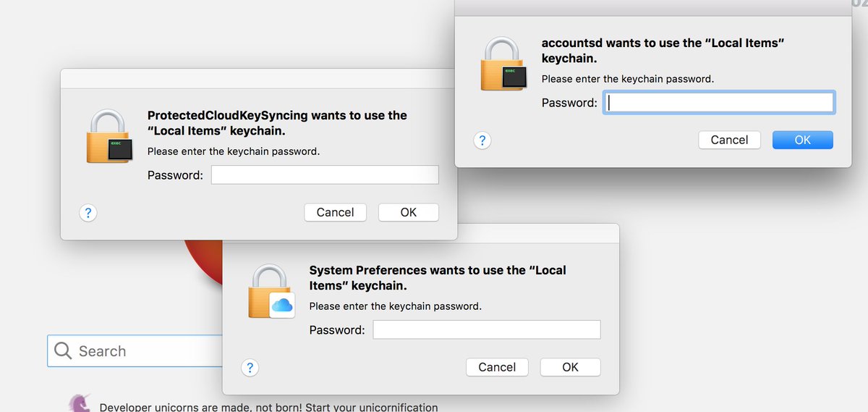The image size is (868, 412).
Task: Focus the System Preferences dialog Password field
Action: click(x=487, y=329)
